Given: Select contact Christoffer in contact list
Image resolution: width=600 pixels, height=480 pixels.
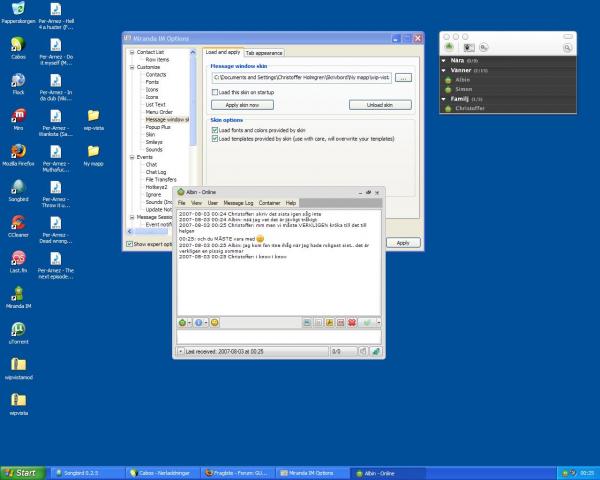Looking at the screenshot, I should coord(470,108).
